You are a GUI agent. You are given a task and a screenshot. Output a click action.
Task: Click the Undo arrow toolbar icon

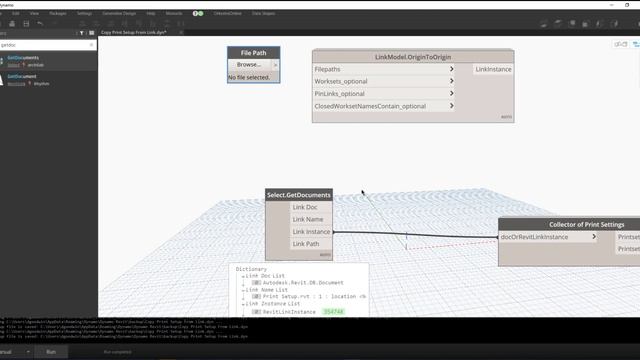(40, 24)
